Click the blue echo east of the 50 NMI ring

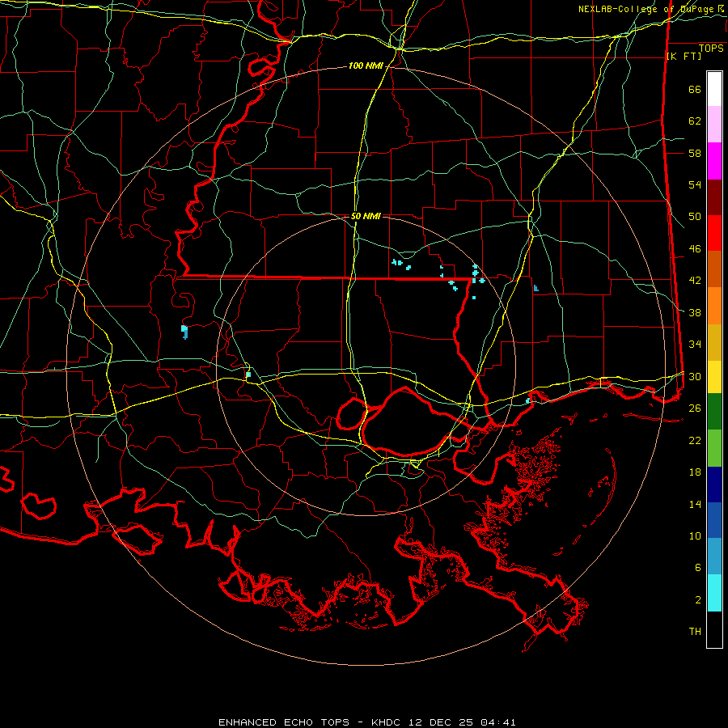tap(535, 288)
